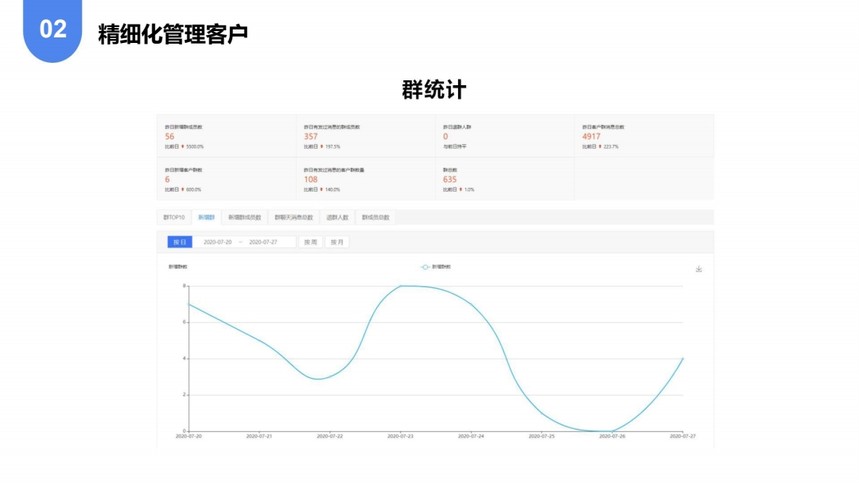This screenshot has width=859, height=483.
Task: Edit the start date 2020-07-20 field
Action: tap(217, 242)
